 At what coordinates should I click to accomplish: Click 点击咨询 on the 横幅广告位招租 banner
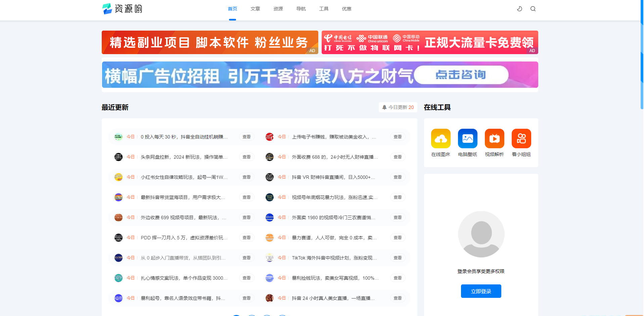(x=461, y=75)
